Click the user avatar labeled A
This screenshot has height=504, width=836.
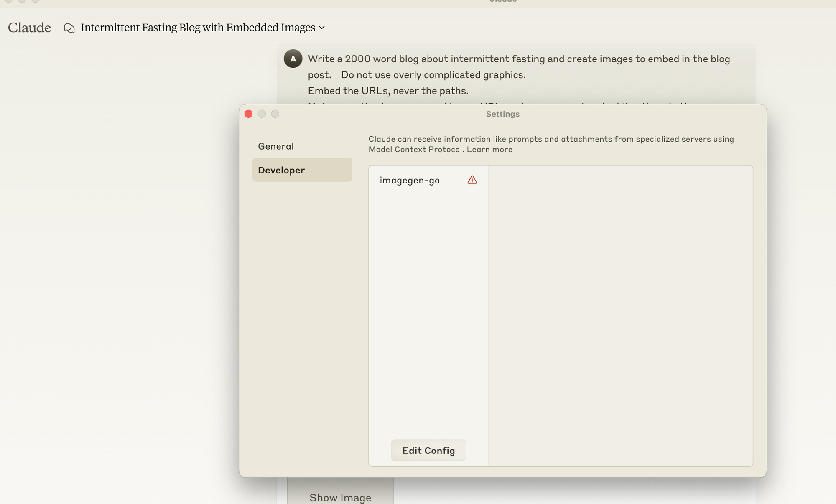293,59
